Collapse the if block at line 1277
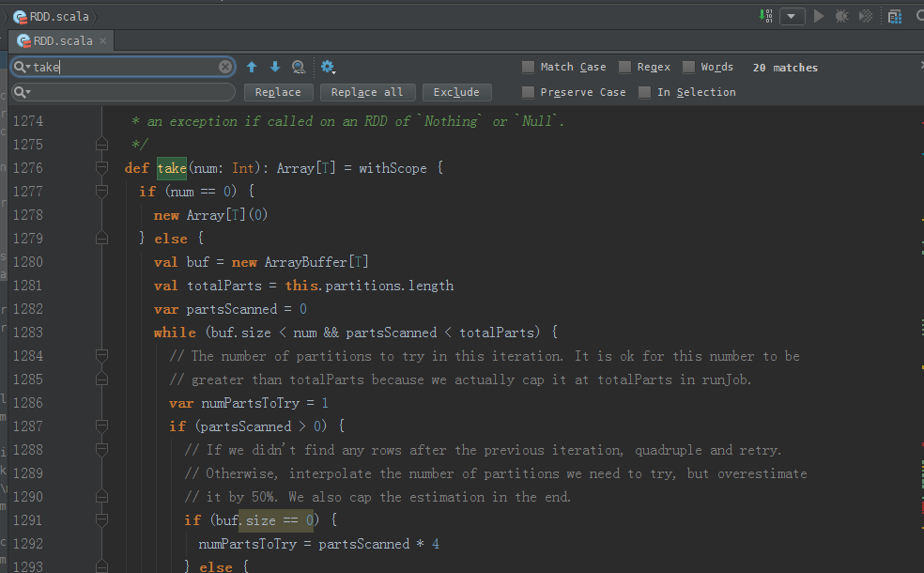 point(102,191)
